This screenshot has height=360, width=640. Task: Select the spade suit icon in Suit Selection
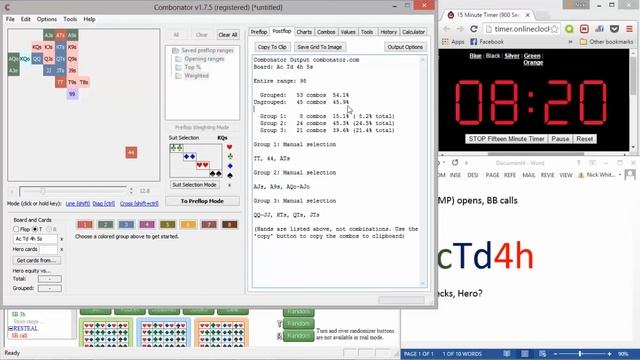(230, 175)
